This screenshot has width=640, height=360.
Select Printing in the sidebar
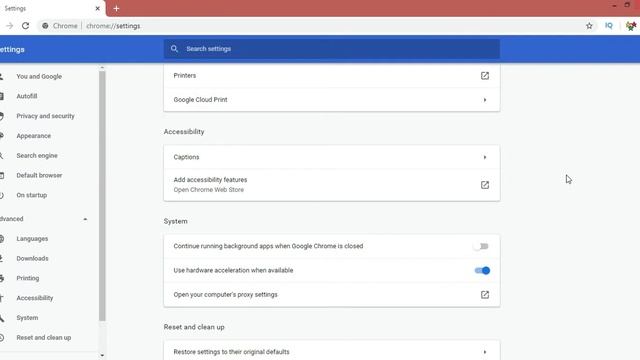click(x=28, y=278)
